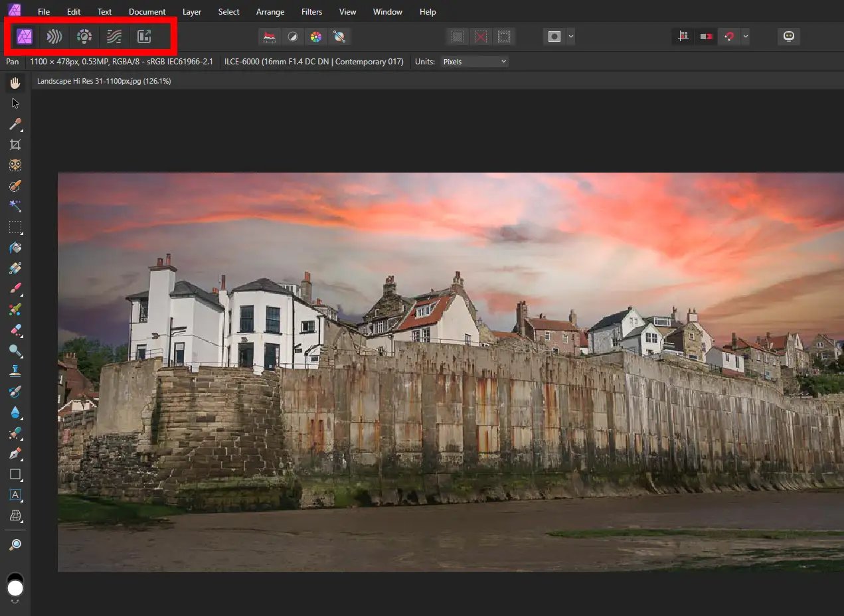Switch to the Liquify Persona
The image size is (844, 616).
tap(54, 37)
